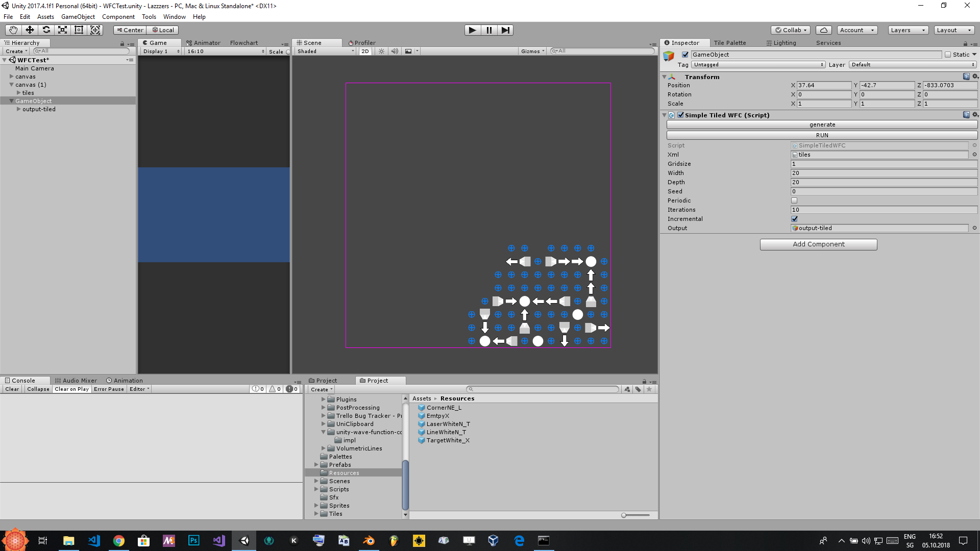Toggle Collapse in the Console

click(x=38, y=389)
